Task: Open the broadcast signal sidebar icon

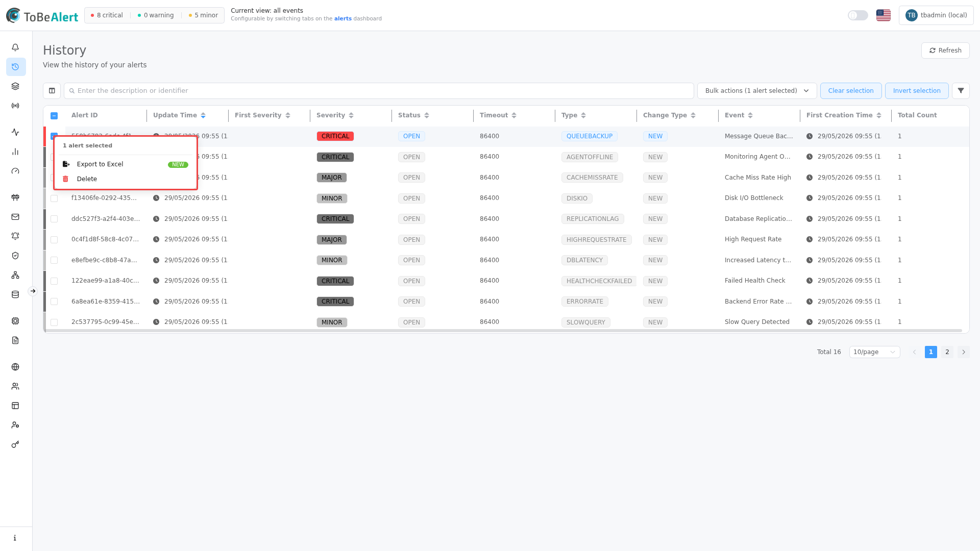Action: click(x=15, y=106)
